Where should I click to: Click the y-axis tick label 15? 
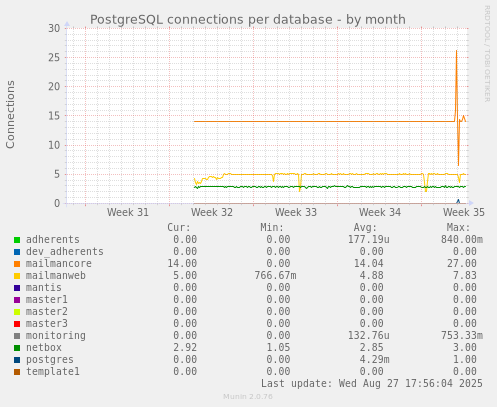coord(54,116)
